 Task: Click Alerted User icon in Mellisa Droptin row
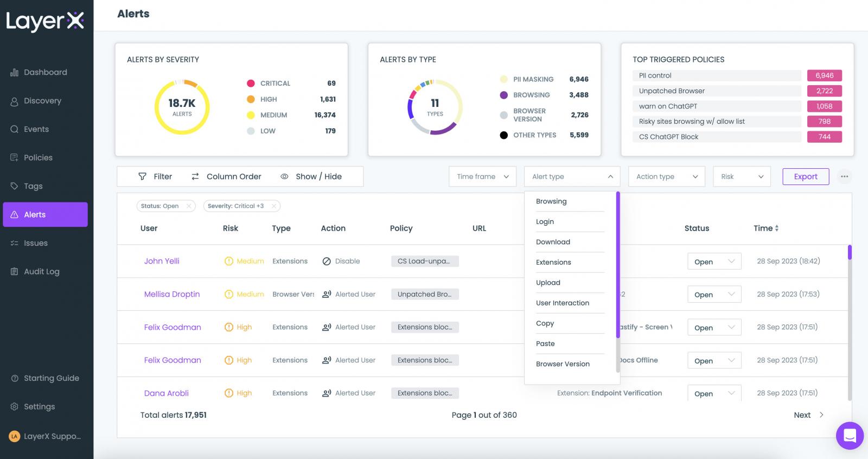[327, 294]
